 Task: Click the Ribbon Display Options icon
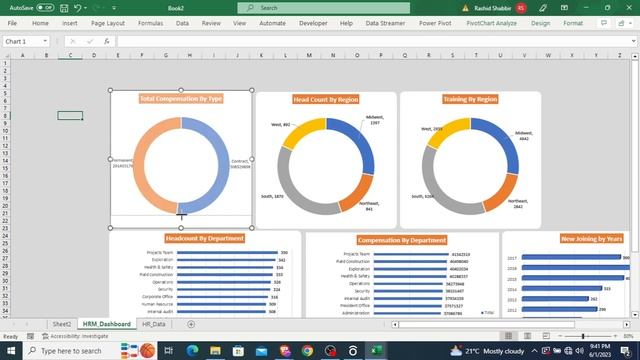pos(564,8)
